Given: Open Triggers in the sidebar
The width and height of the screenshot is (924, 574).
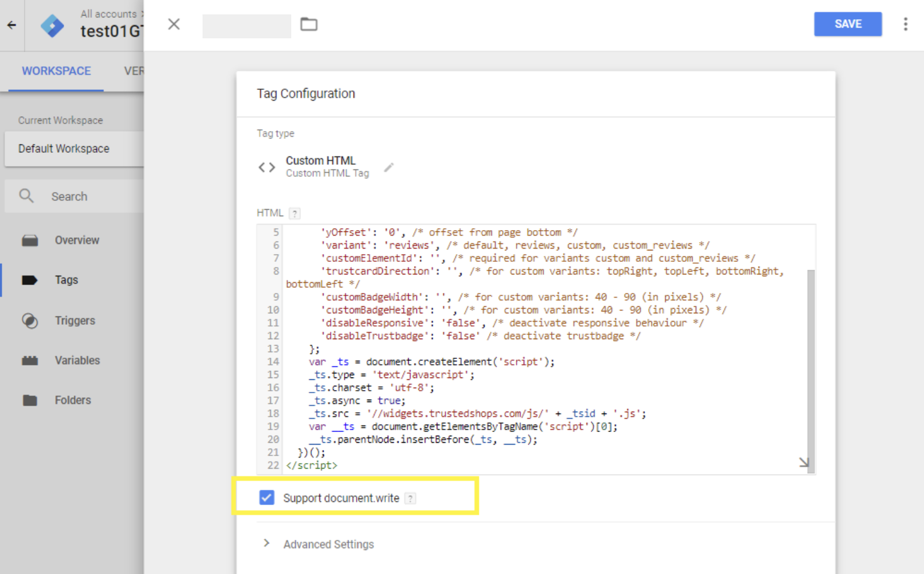Looking at the screenshot, I should pos(75,321).
